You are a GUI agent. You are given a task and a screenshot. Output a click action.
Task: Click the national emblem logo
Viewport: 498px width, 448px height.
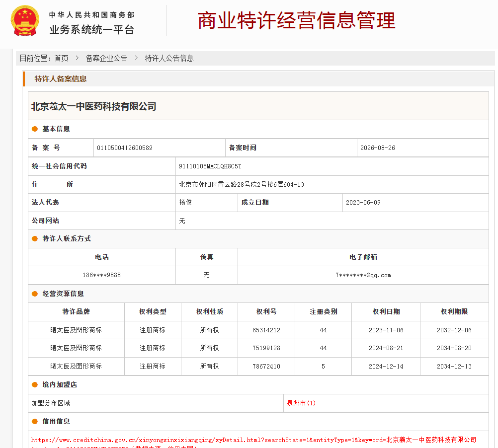[x=25, y=21]
